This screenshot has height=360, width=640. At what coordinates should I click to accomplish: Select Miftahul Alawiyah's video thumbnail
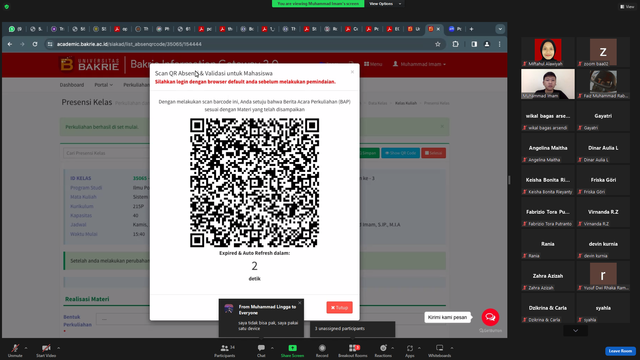[x=548, y=52]
